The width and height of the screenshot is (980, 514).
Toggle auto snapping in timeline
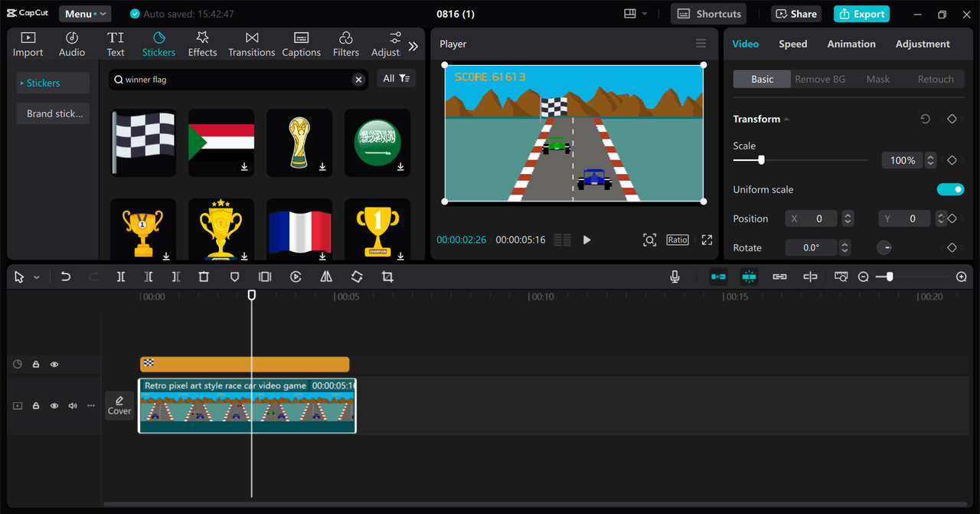[749, 277]
